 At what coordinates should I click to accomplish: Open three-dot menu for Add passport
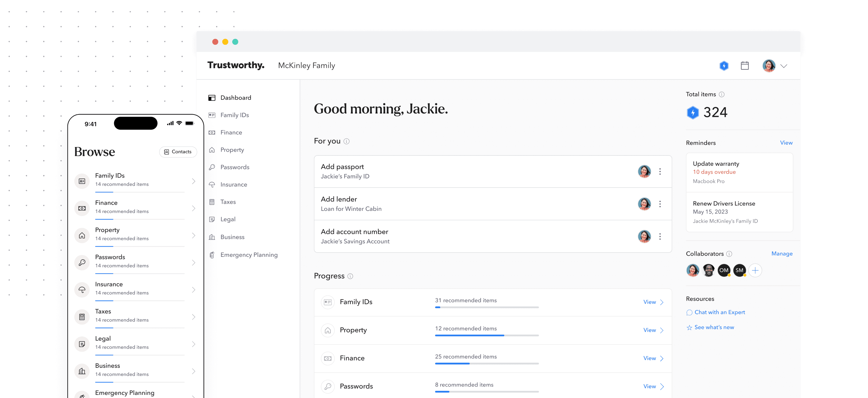(x=660, y=172)
